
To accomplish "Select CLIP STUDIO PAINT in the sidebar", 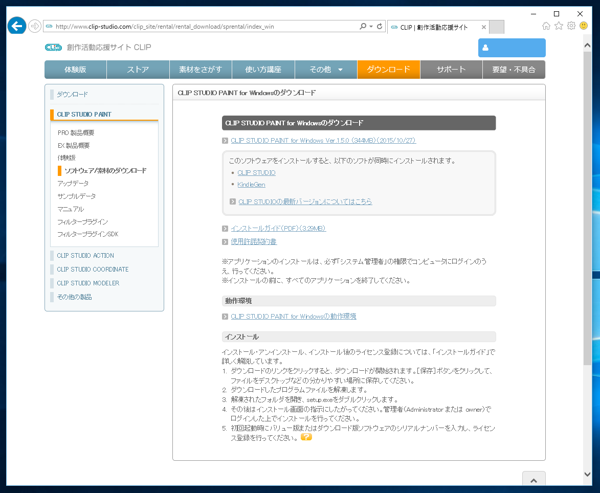I will point(84,114).
